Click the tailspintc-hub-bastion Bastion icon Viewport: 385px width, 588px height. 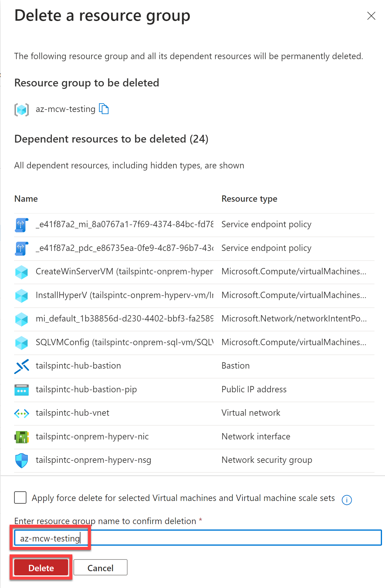pos(22,366)
